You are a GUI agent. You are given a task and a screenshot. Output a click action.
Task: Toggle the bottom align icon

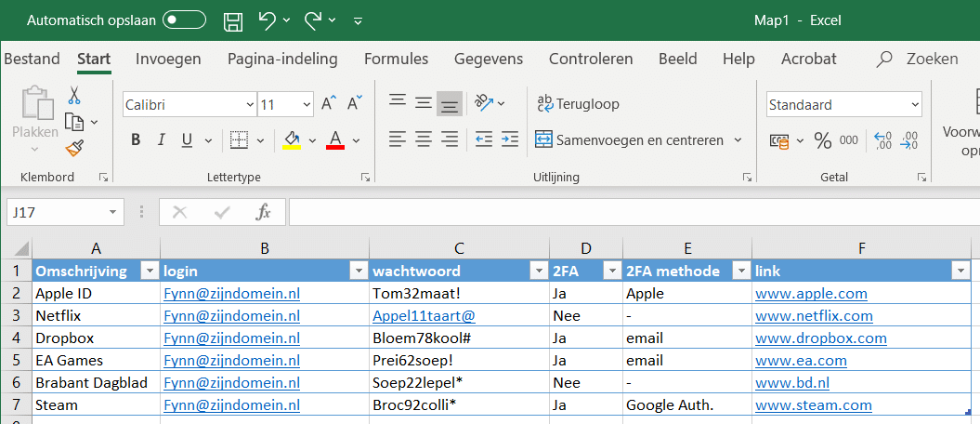click(x=450, y=103)
